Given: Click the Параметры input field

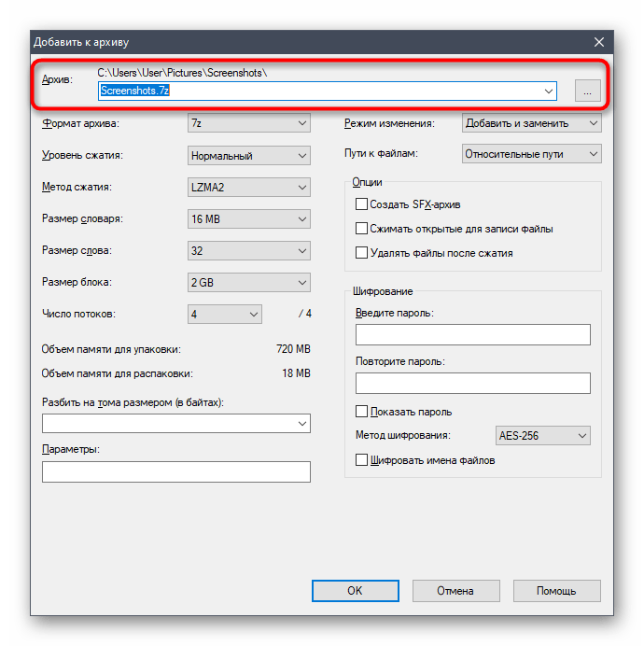Looking at the screenshot, I should 176,471.
